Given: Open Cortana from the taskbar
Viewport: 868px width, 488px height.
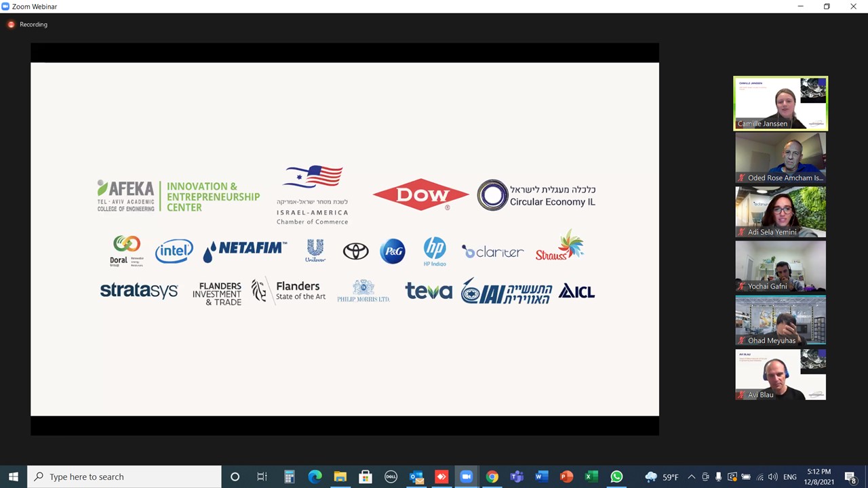Looking at the screenshot, I should coord(235,476).
